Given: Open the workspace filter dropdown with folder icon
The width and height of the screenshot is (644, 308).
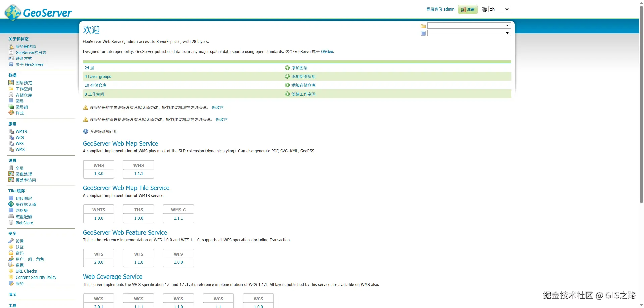Looking at the screenshot, I should 469,26.
